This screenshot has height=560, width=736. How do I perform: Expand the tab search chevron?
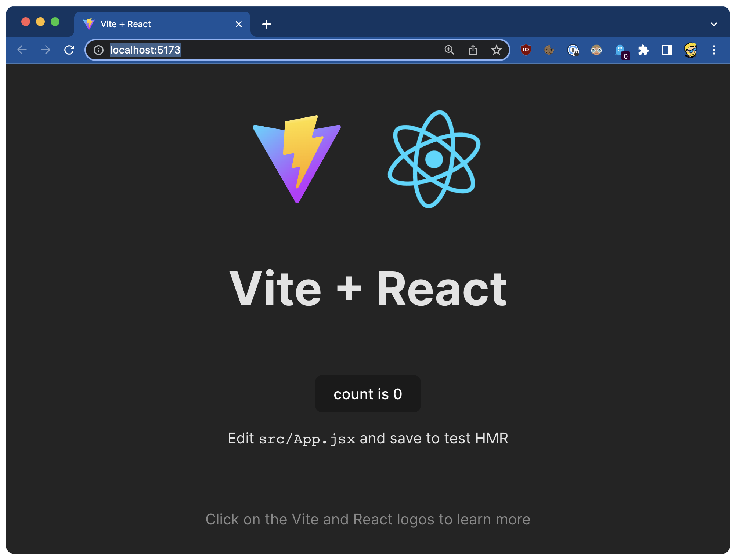714,24
